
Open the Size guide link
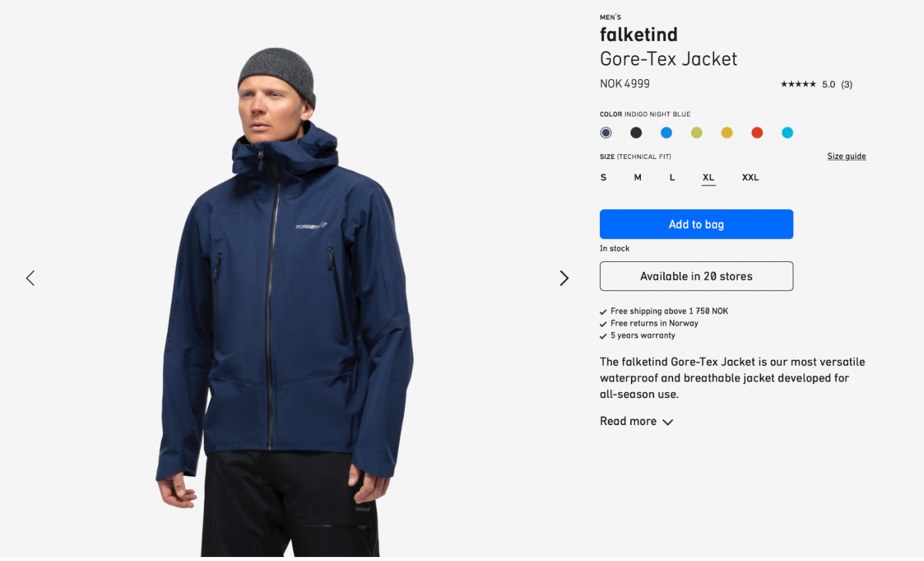pos(846,156)
